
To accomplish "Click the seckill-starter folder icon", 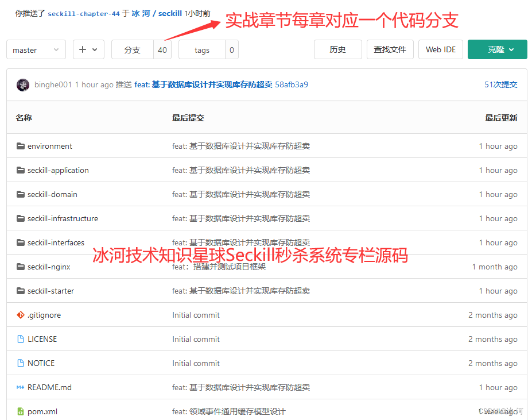I will (x=21, y=291).
